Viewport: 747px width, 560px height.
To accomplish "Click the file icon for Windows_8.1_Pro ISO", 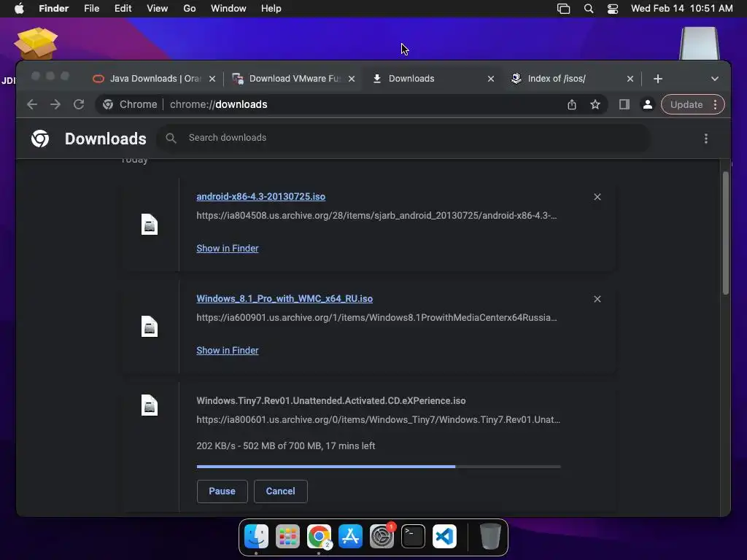I will click(150, 327).
